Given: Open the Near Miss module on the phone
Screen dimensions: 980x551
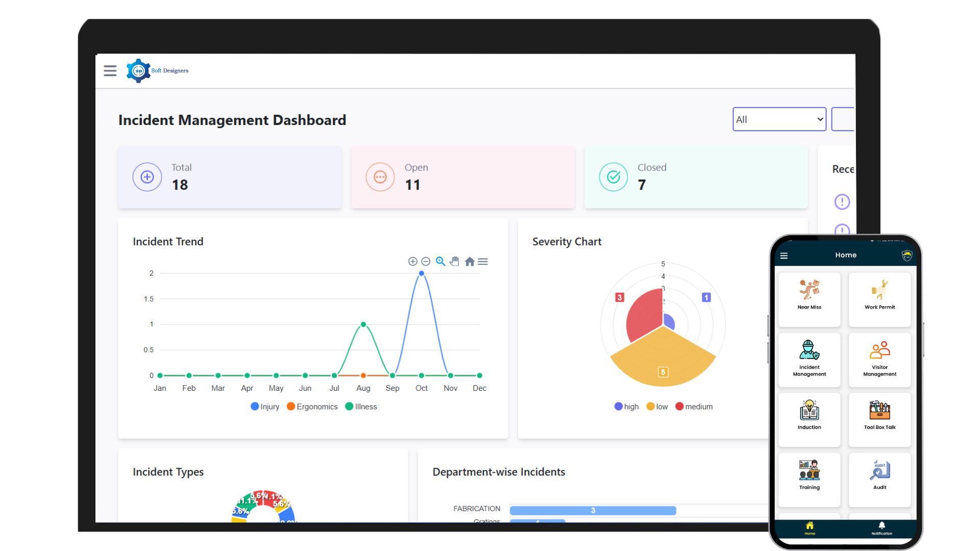Looking at the screenshot, I should 809,298.
